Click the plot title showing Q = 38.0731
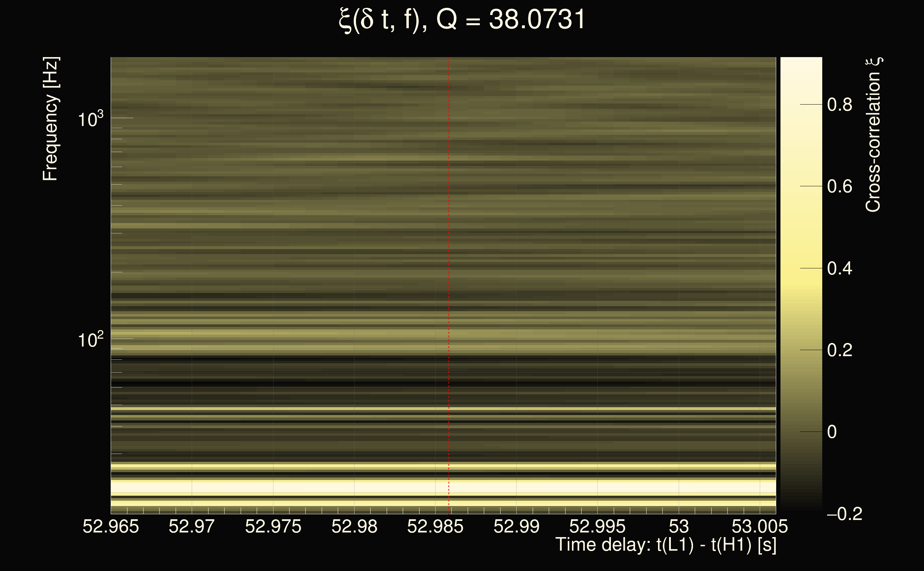Screen dimensions: 924x571 click(x=462, y=20)
